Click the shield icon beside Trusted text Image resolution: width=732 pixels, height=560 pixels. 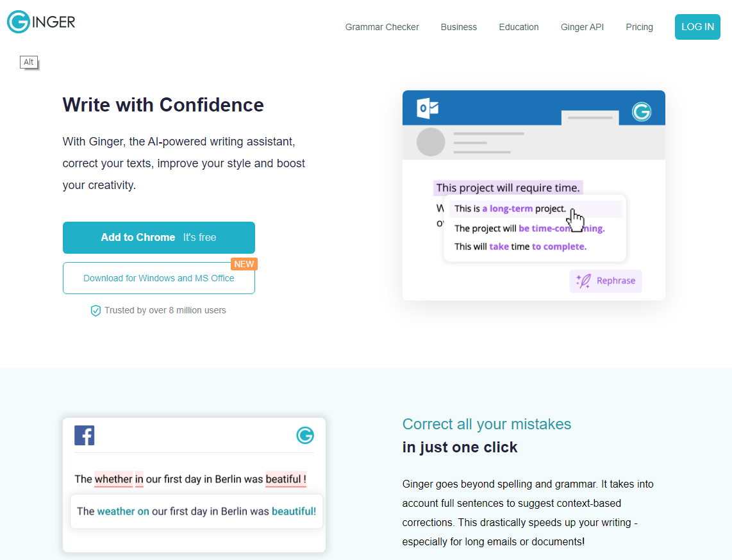(x=96, y=310)
